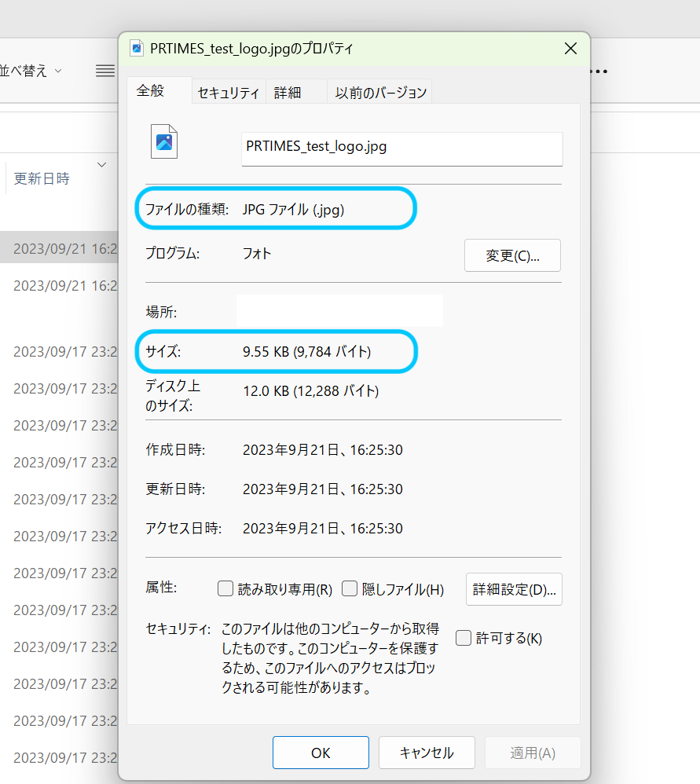700x784 pixels.
Task: Expand the 並べ替え sort dropdown
Action: (31, 71)
